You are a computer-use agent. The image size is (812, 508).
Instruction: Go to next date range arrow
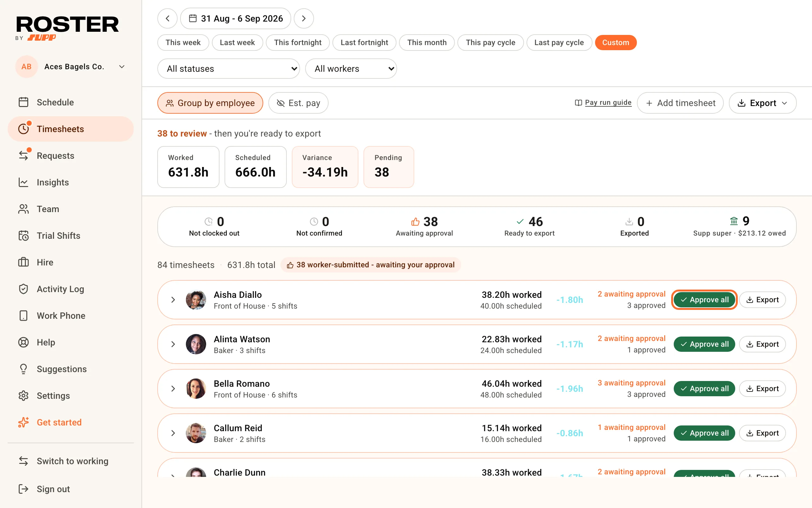pyautogui.click(x=304, y=18)
